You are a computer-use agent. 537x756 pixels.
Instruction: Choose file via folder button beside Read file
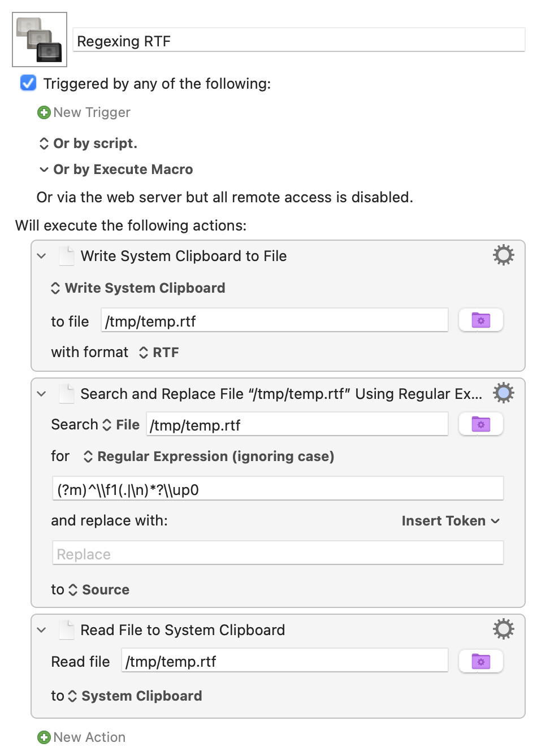click(x=480, y=661)
